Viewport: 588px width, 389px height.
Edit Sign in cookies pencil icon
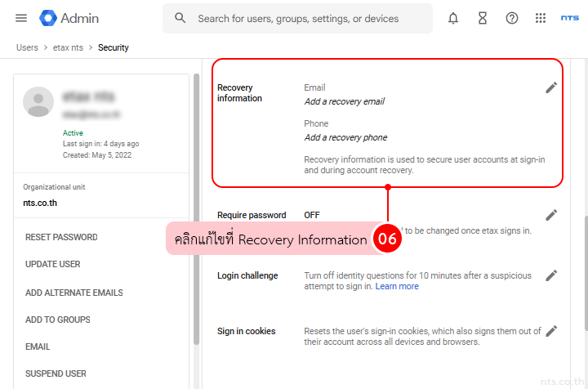551,331
